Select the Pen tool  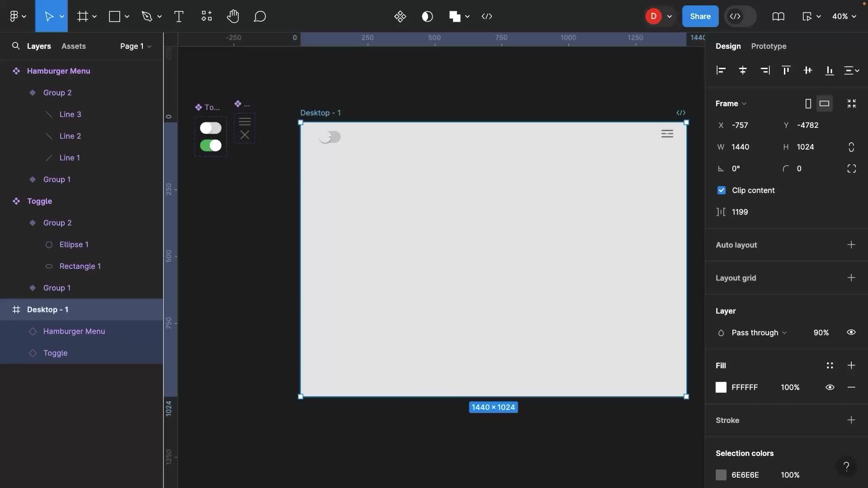click(146, 16)
